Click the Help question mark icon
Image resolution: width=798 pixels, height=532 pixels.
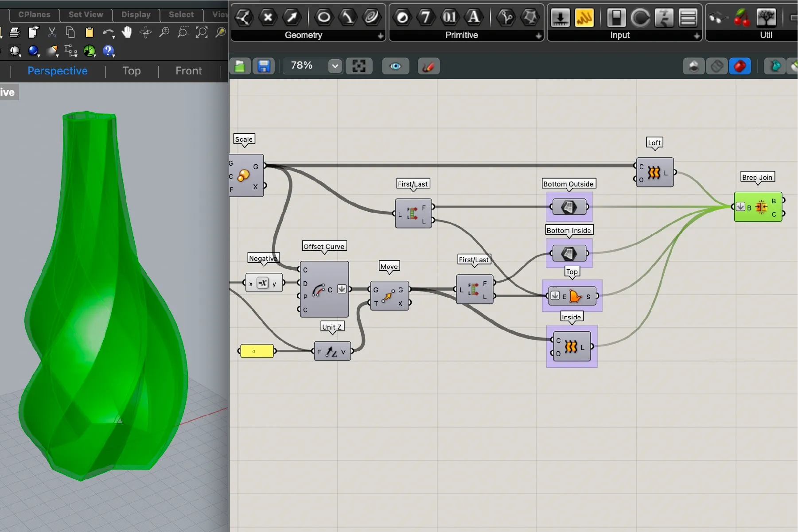(108, 51)
